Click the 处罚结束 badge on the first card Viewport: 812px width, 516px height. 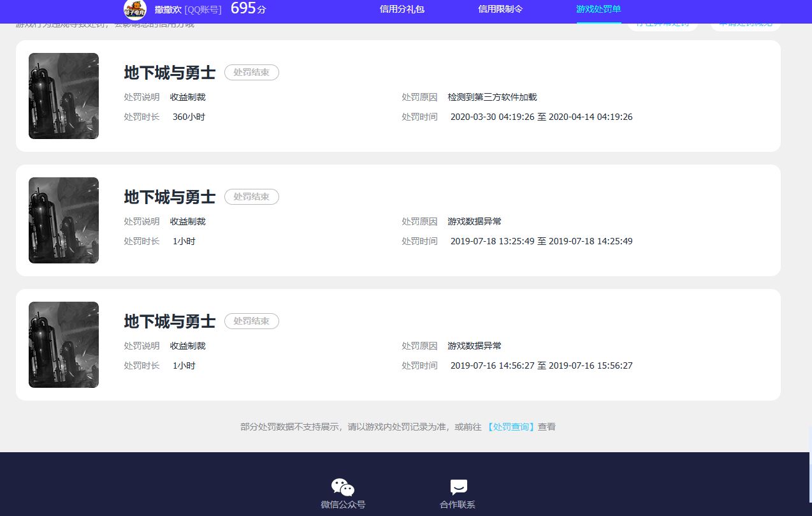(x=251, y=72)
